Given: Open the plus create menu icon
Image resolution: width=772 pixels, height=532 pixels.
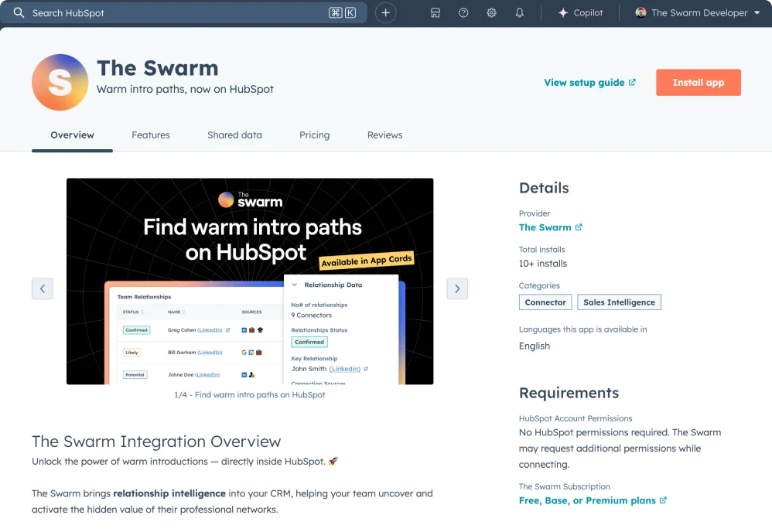Looking at the screenshot, I should 385,13.
